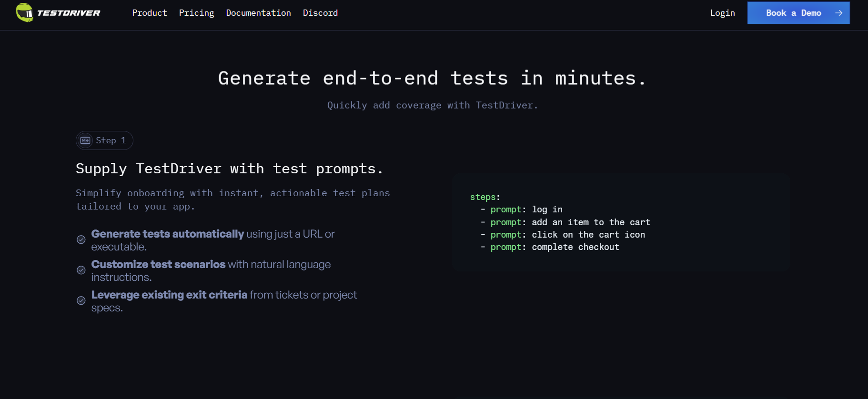The width and height of the screenshot is (868, 399).
Task: Click the markdown icon in Step 1 badge
Action: pos(85,140)
